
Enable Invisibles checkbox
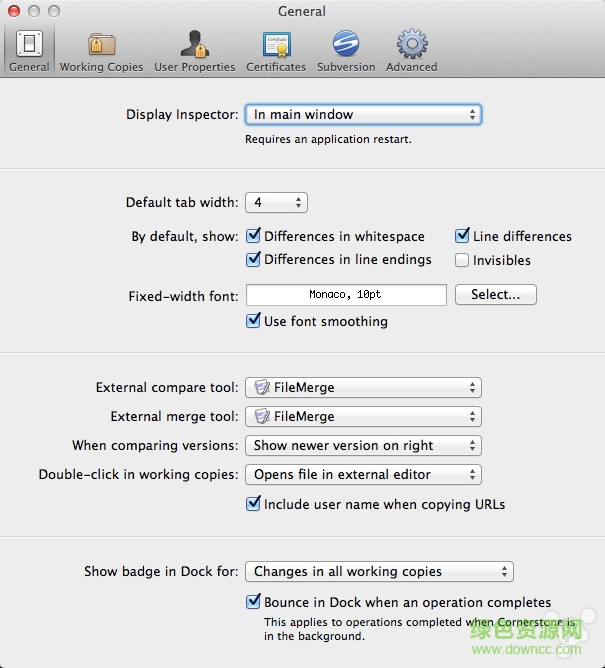click(462, 260)
